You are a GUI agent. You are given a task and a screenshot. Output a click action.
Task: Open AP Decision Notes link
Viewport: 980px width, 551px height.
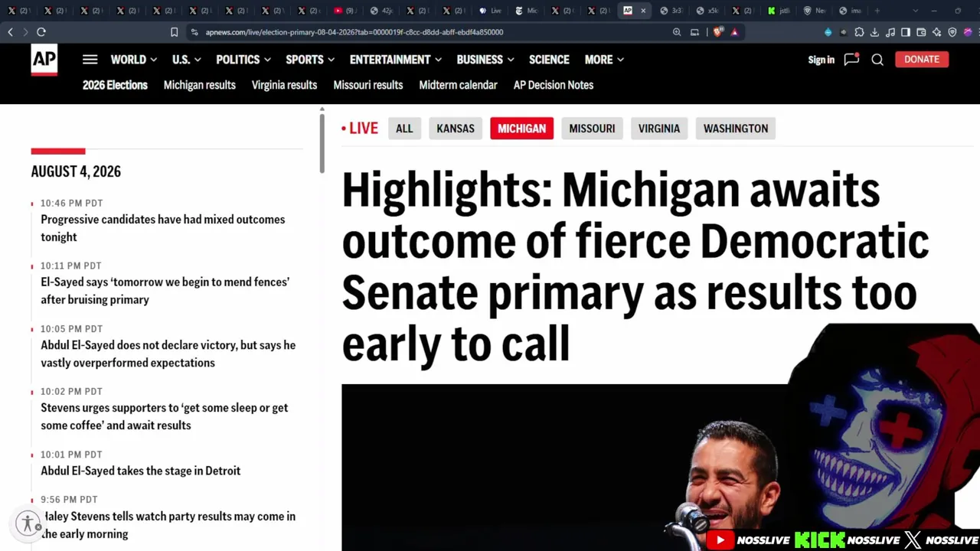coord(554,85)
